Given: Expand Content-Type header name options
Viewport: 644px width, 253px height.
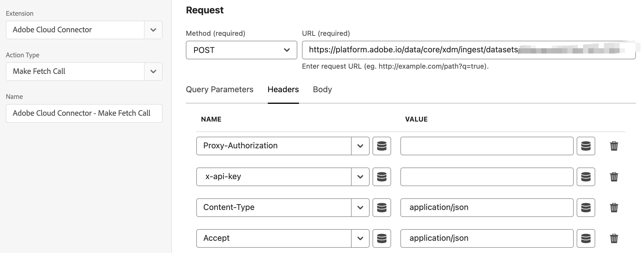Looking at the screenshot, I should coord(360,208).
